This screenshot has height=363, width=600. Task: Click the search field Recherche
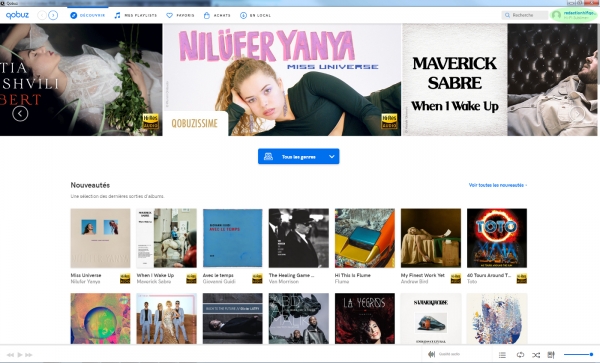click(525, 15)
